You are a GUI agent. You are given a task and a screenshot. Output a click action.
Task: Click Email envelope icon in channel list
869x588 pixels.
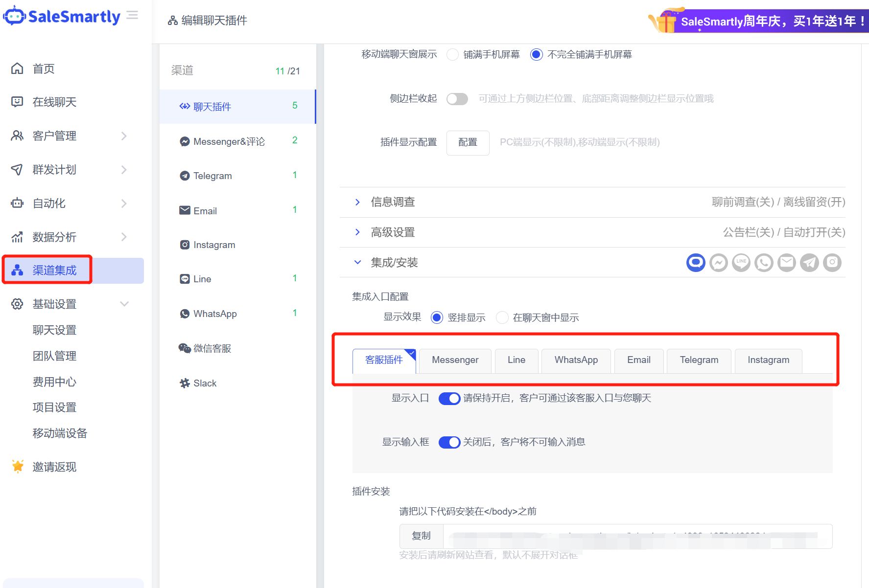click(x=185, y=210)
